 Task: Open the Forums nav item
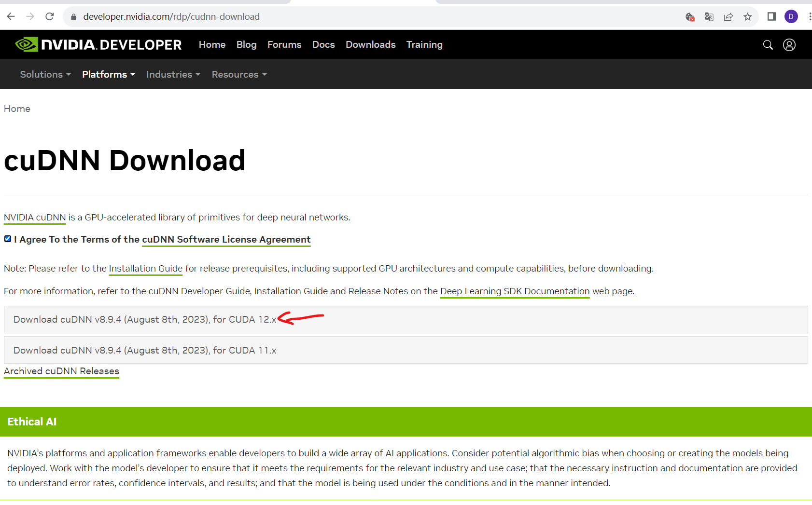[x=284, y=44]
